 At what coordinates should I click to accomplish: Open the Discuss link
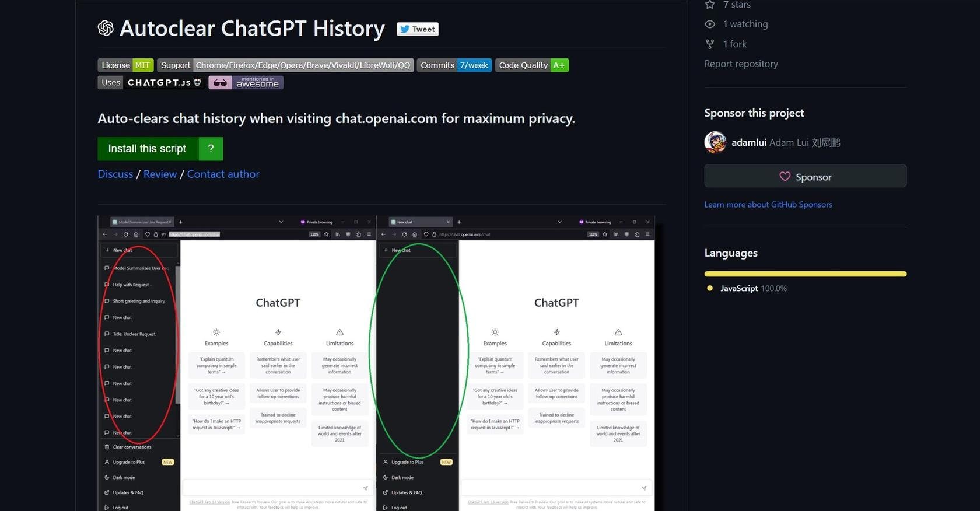pyautogui.click(x=116, y=174)
